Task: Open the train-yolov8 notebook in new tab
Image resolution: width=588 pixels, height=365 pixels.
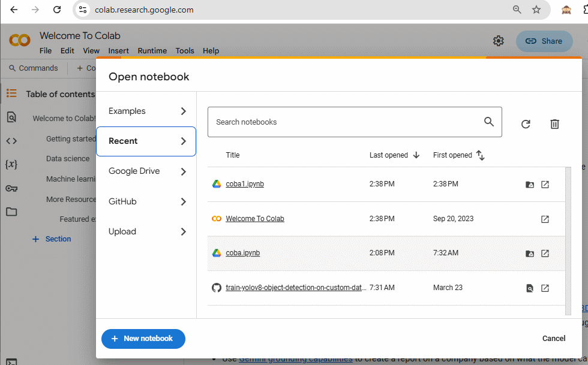Action: tap(545, 288)
